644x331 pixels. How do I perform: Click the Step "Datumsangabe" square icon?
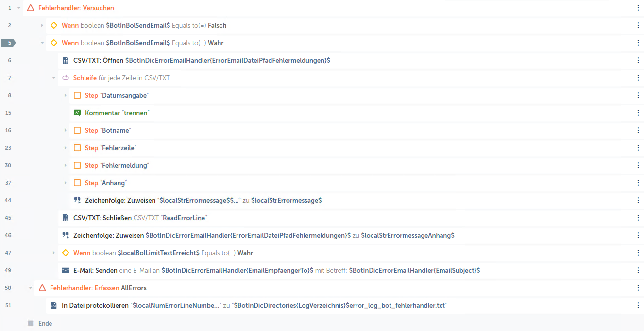click(x=77, y=95)
